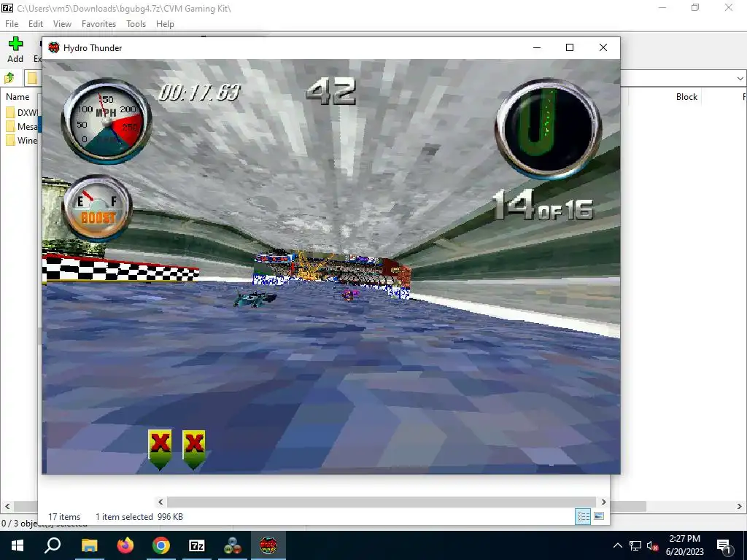The height and width of the screenshot is (560, 747).
Task: Click the Explorer horizontal scrollbar right arrow
Action: [603, 502]
